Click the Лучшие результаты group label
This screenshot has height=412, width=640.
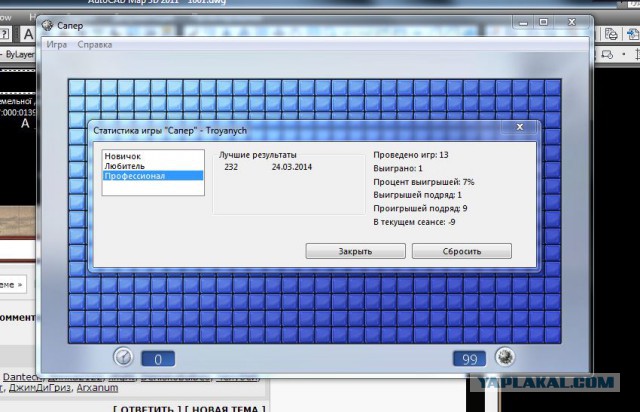[x=258, y=155]
